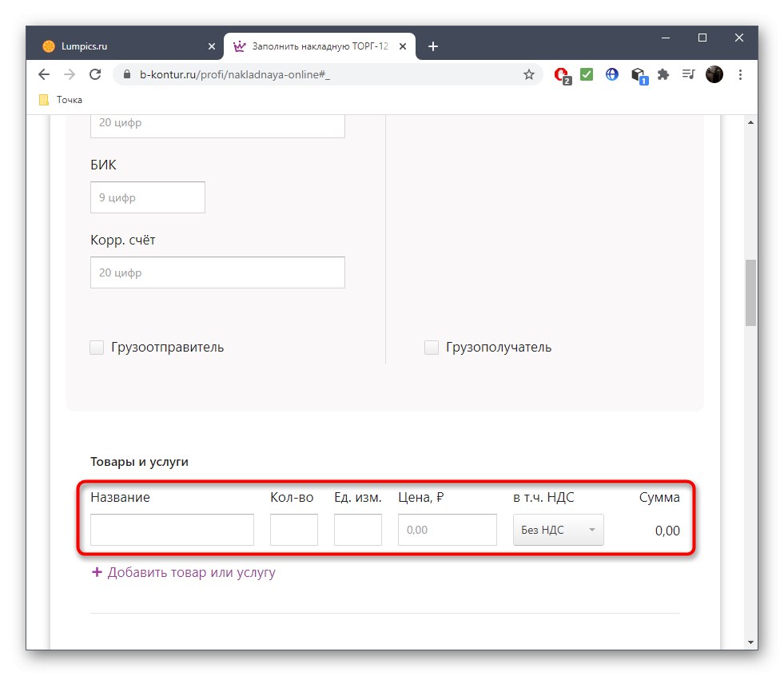Click Добавить товар или услугу link
Image resolution: width=784 pixels, height=676 pixels.
[183, 572]
